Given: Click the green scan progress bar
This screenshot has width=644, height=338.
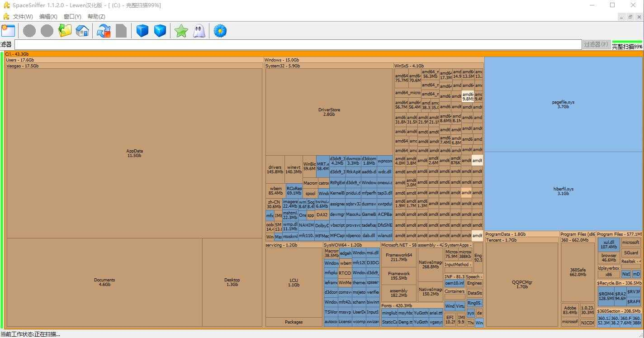Looking at the screenshot, I should (x=627, y=42).
